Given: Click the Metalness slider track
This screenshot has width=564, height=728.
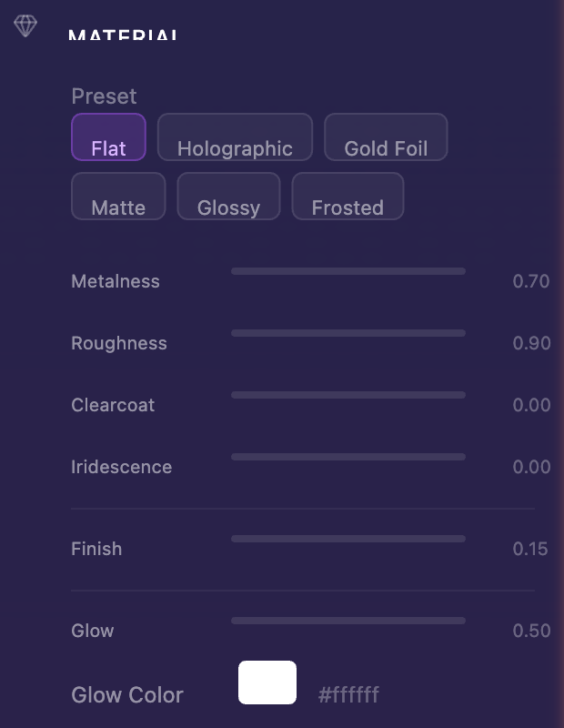Looking at the screenshot, I should click(348, 271).
